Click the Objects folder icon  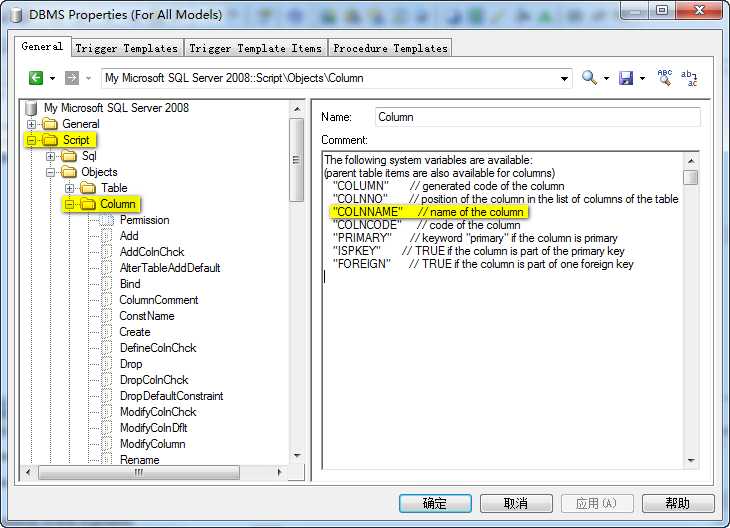(x=68, y=172)
